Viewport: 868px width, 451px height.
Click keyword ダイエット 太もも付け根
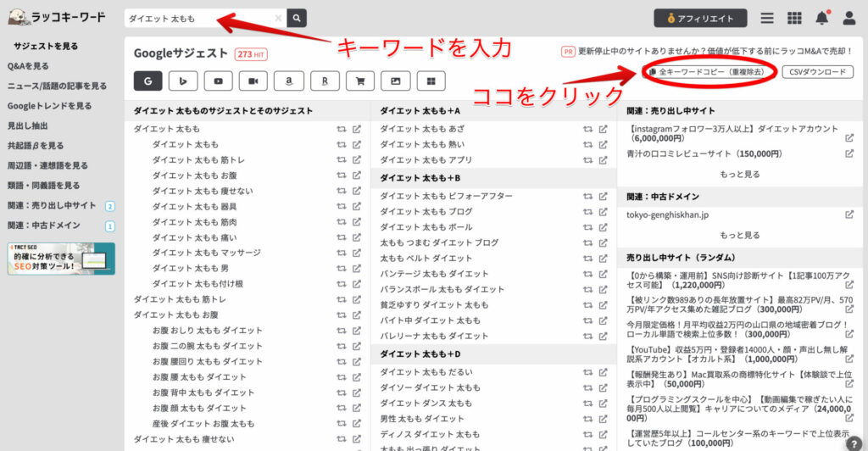(198, 284)
